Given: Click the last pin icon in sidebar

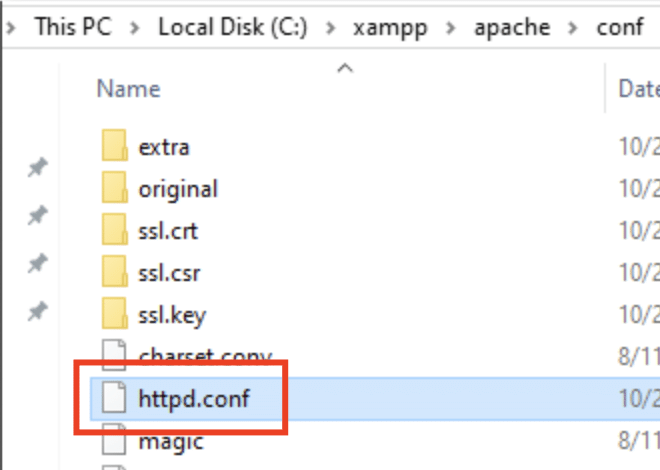Looking at the screenshot, I should (38, 311).
